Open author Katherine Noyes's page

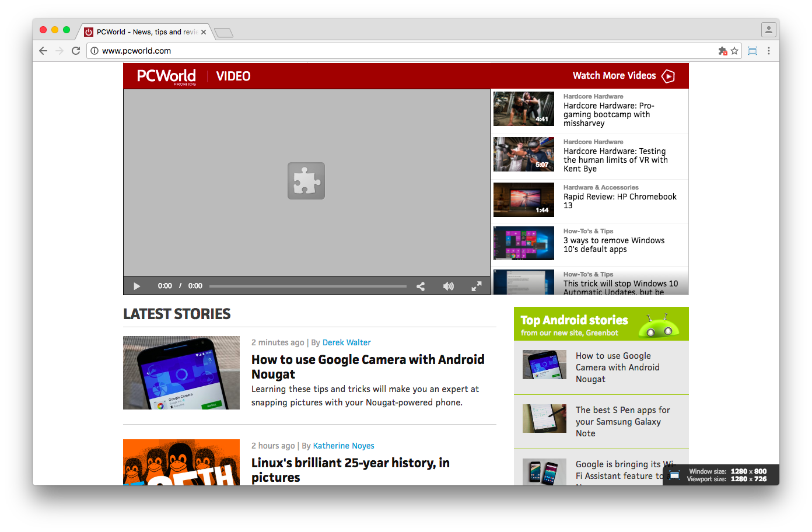point(344,446)
